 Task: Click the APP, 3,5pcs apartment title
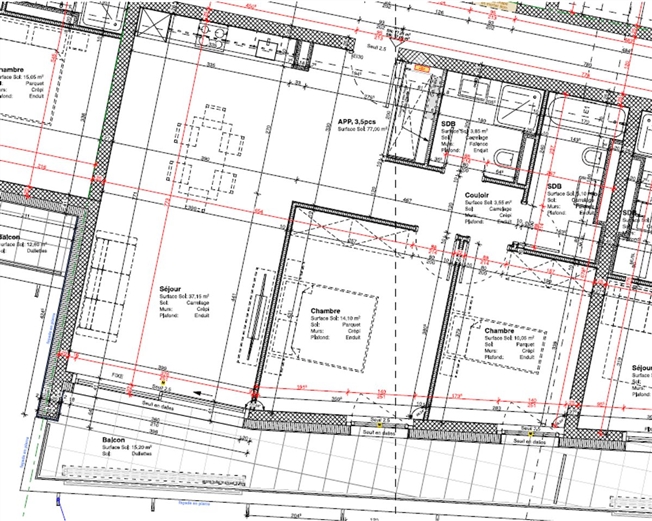tap(356, 122)
